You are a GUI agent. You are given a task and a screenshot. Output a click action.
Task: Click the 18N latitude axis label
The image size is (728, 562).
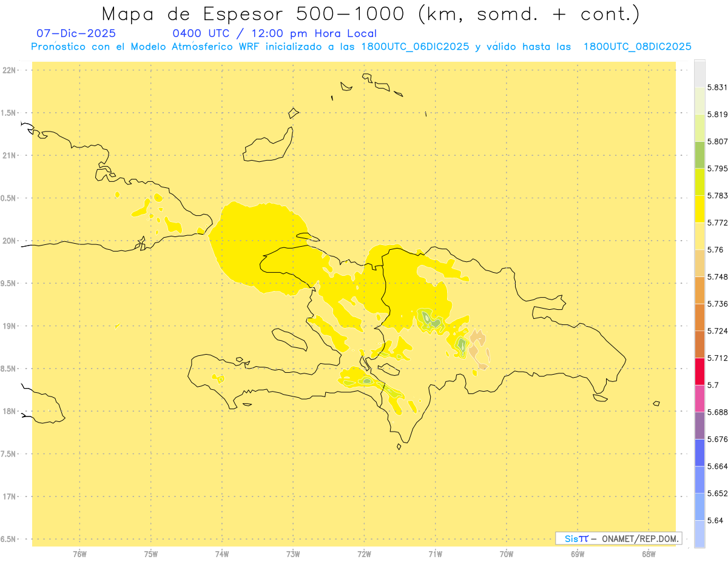[10, 412]
